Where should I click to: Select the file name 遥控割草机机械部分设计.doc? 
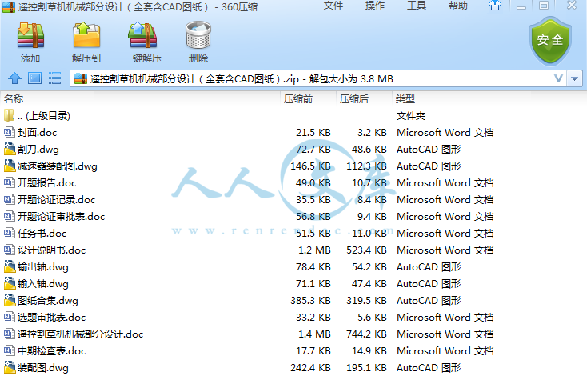[x=81, y=334]
